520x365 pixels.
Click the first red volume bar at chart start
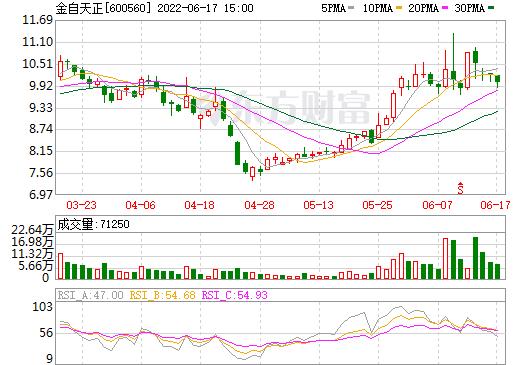point(60,266)
